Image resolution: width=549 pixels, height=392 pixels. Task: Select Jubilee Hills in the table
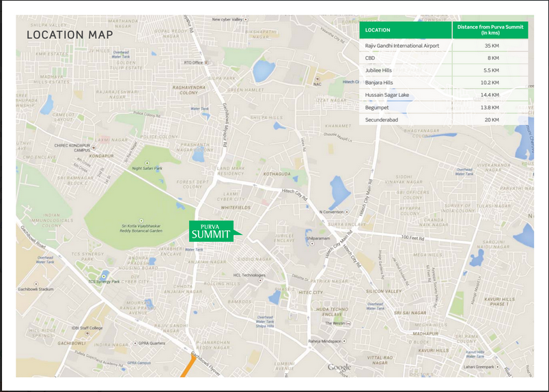378,70
